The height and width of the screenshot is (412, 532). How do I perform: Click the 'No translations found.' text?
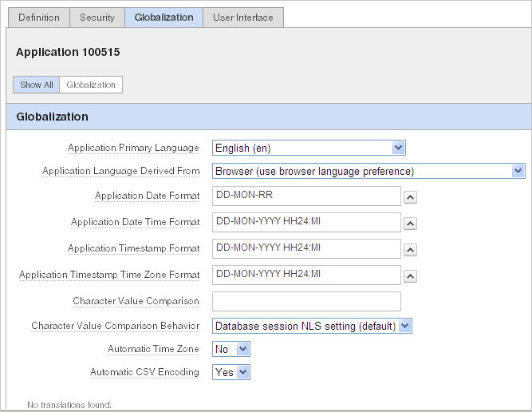click(69, 405)
